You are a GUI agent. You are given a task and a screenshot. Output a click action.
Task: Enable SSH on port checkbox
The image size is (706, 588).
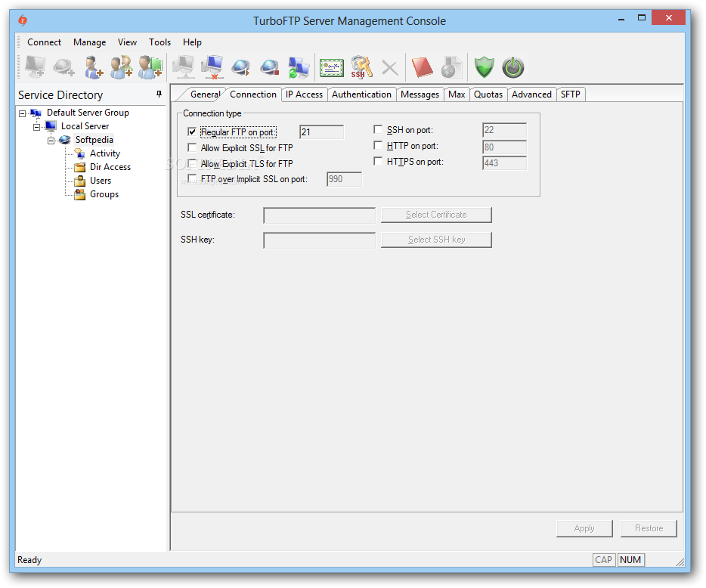point(378,130)
